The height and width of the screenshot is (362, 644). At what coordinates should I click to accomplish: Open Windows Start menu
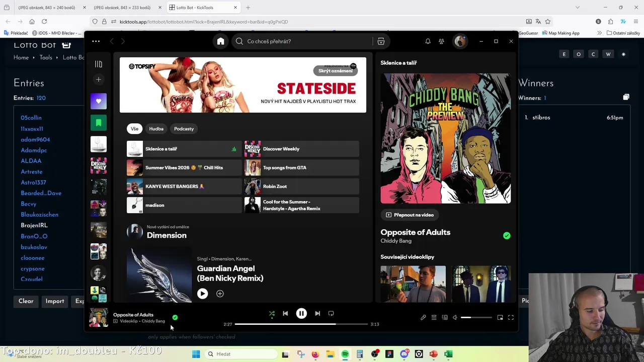coord(196,354)
